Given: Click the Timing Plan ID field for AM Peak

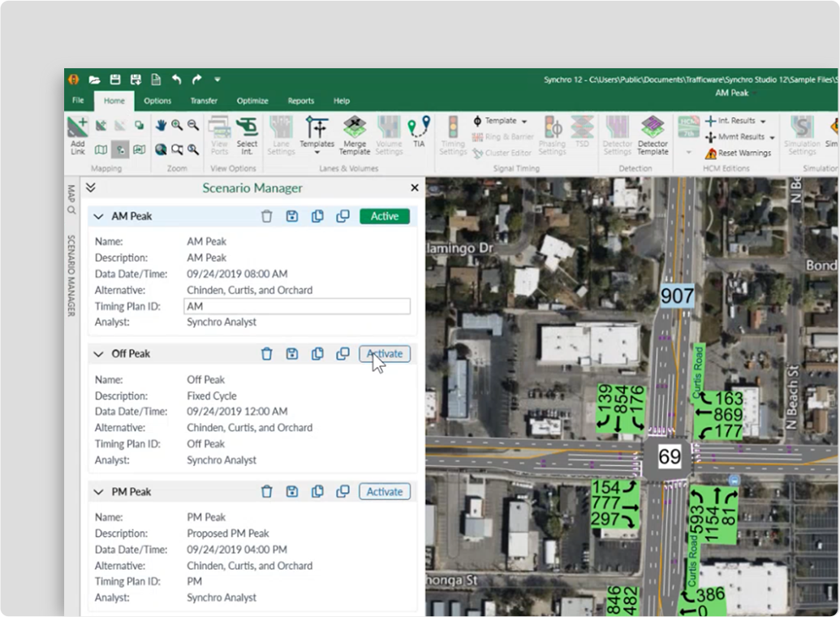Looking at the screenshot, I should coord(297,306).
